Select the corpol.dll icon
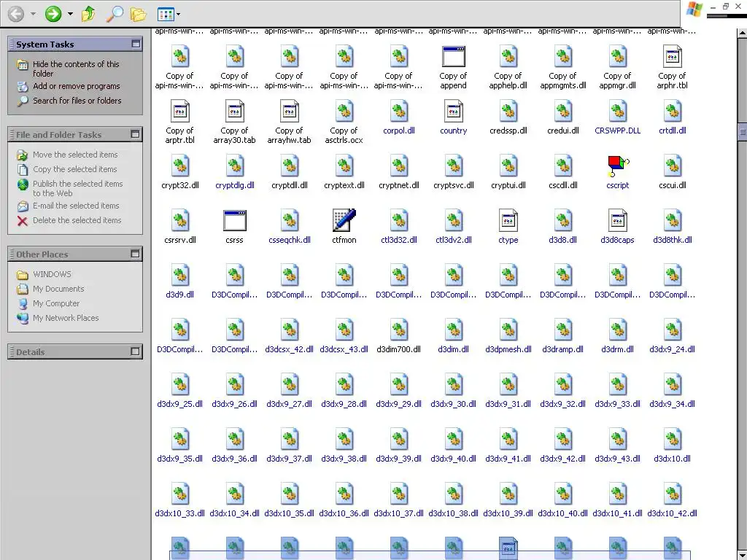747x560 pixels. (399, 111)
